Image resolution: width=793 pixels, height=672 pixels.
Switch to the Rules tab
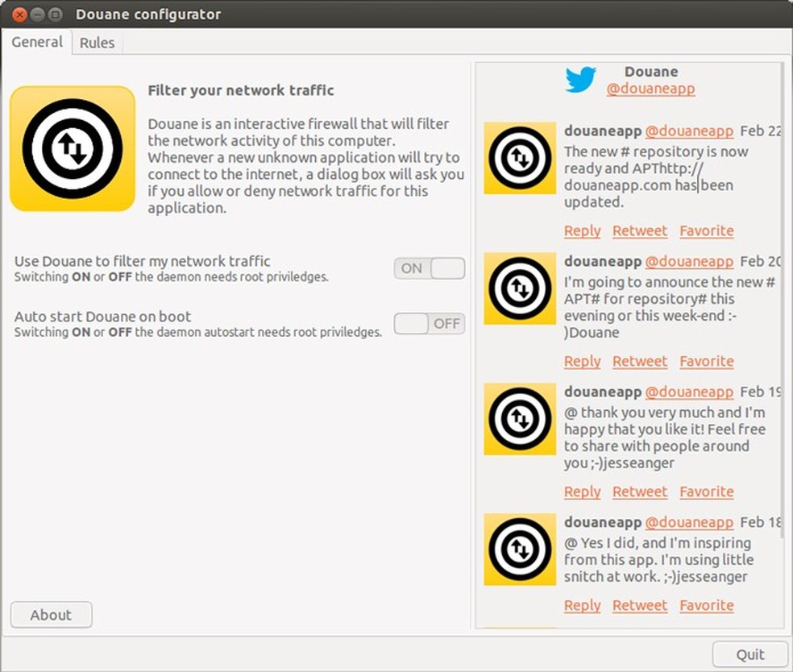(97, 43)
